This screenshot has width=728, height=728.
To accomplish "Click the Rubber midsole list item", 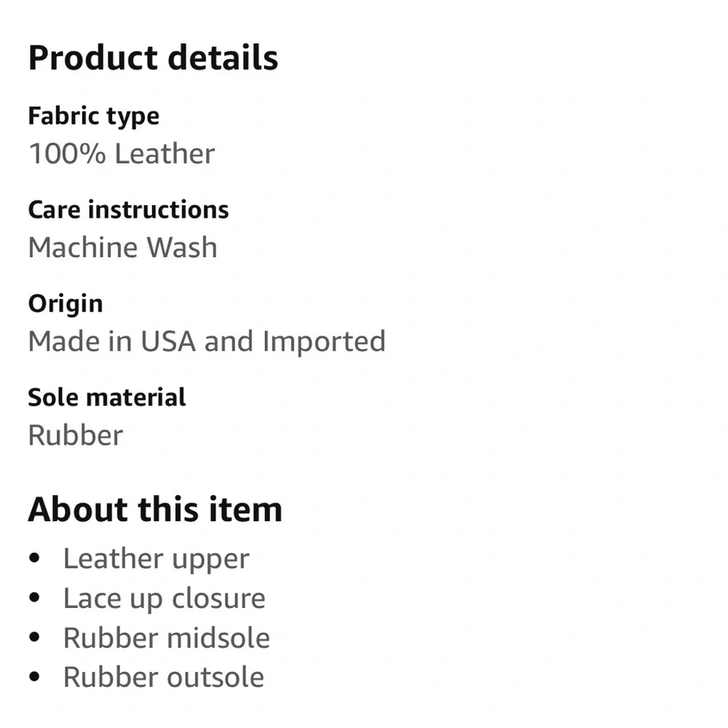I will [166, 638].
